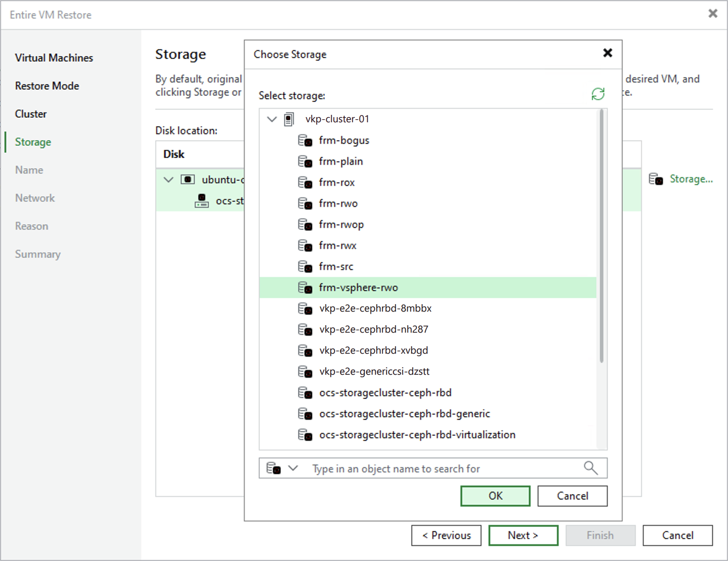Click the storage icon beside frm-rwop
The image size is (728, 561).
coord(305,225)
